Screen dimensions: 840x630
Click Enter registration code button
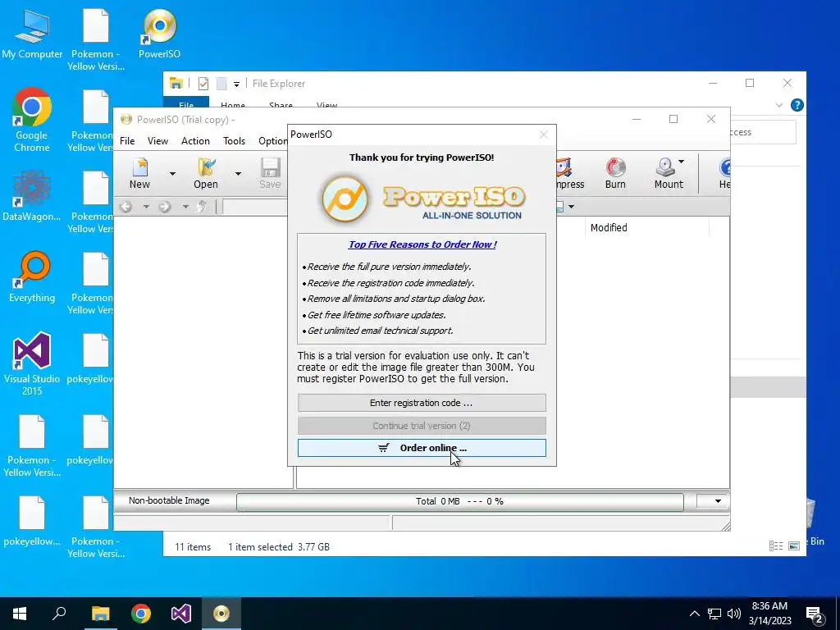click(422, 403)
